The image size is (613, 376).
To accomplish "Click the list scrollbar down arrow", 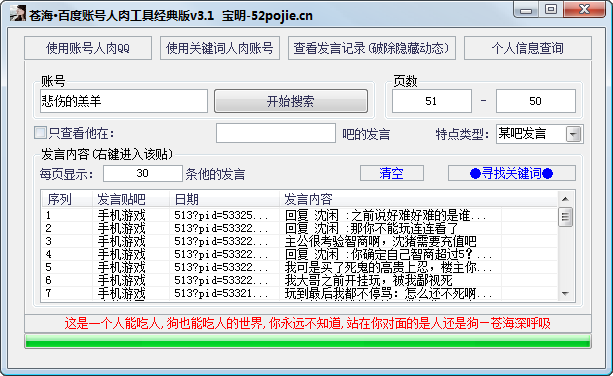I will 565,294.
